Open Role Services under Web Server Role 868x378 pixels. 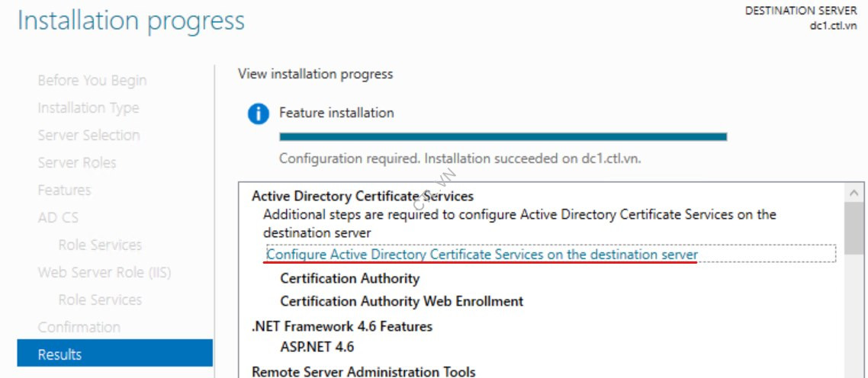point(100,300)
